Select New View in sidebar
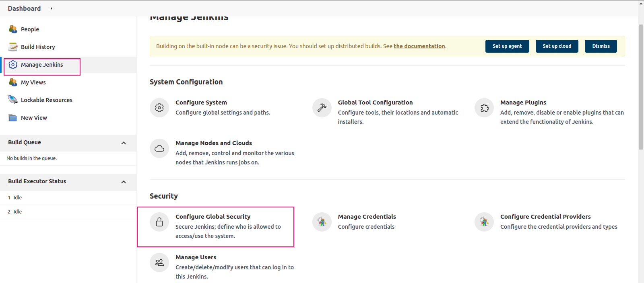This screenshot has height=283, width=644. click(34, 118)
